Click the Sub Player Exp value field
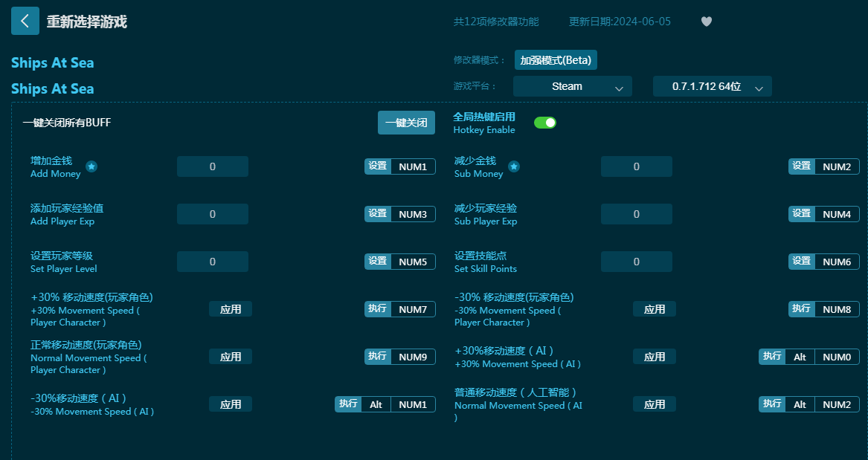868x460 pixels. coord(637,214)
